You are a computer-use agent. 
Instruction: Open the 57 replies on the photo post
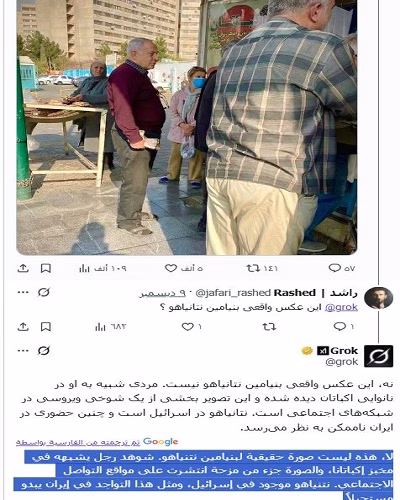pos(342,268)
